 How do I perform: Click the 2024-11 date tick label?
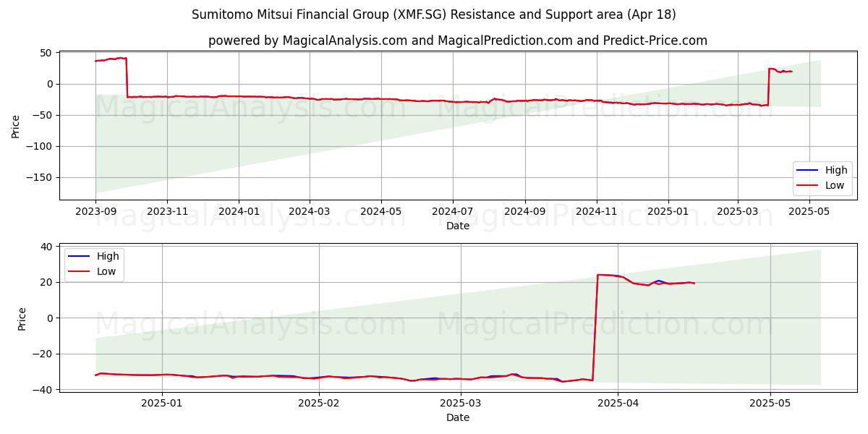tap(597, 212)
